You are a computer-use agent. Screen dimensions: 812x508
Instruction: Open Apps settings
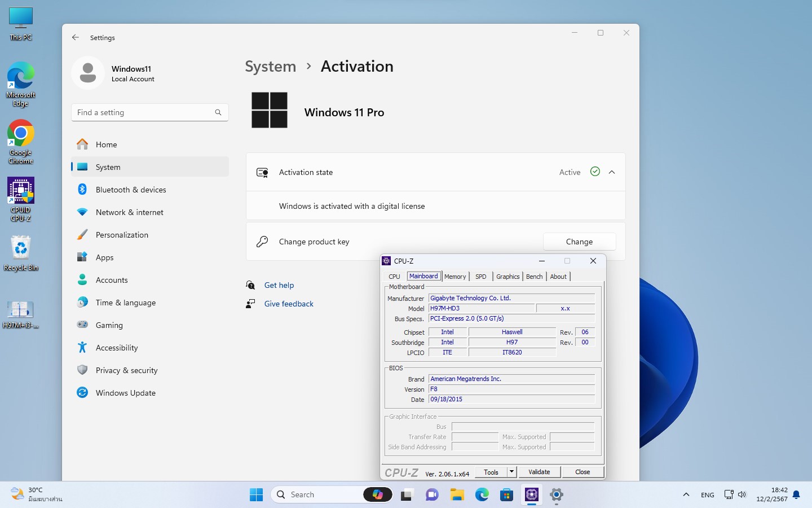[x=150, y=257]
